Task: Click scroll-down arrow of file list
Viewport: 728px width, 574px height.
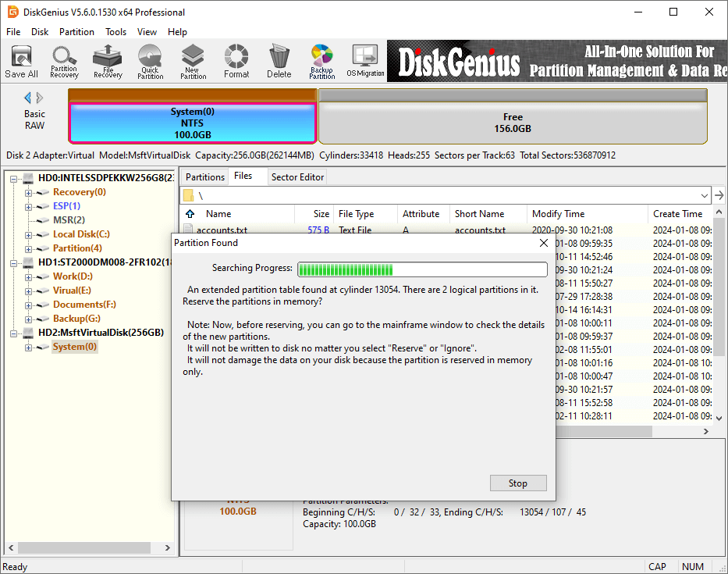Action: [719, 418]
